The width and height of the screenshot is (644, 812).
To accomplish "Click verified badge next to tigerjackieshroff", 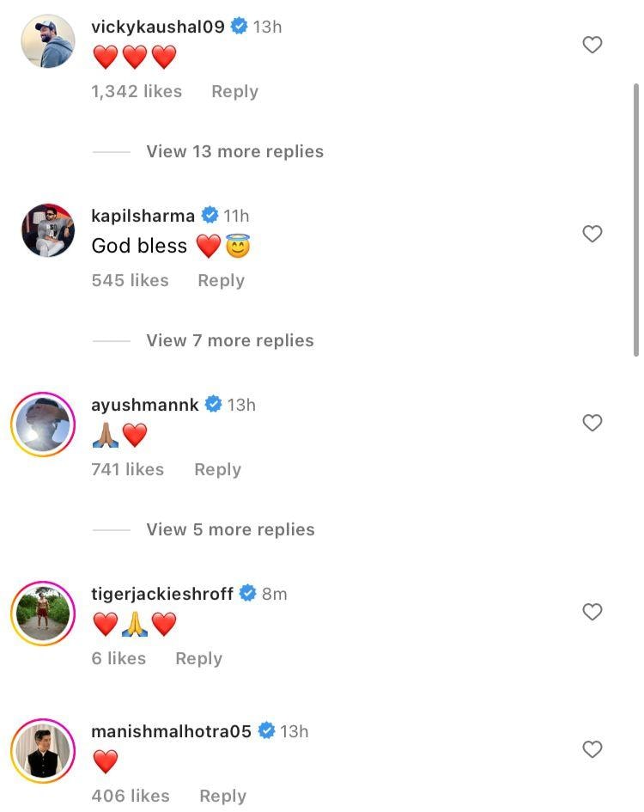I will pyautogui.click(x=248, y=594).
